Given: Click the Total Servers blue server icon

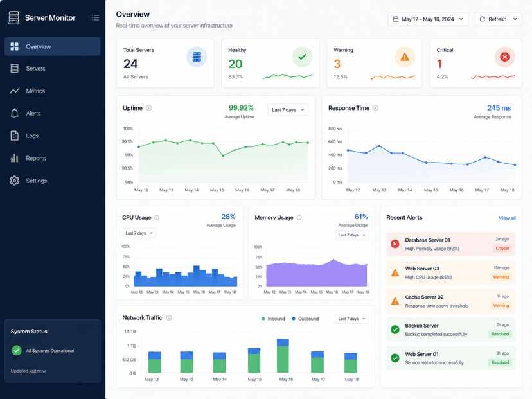Looking at the screenshot, I should coord(197,57).
